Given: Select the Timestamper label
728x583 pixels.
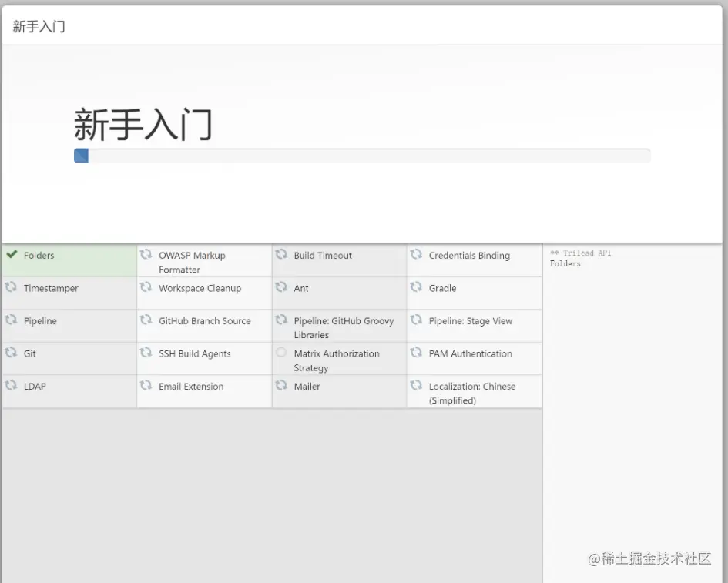Looking at the screenshot, I should click(51, 288).
